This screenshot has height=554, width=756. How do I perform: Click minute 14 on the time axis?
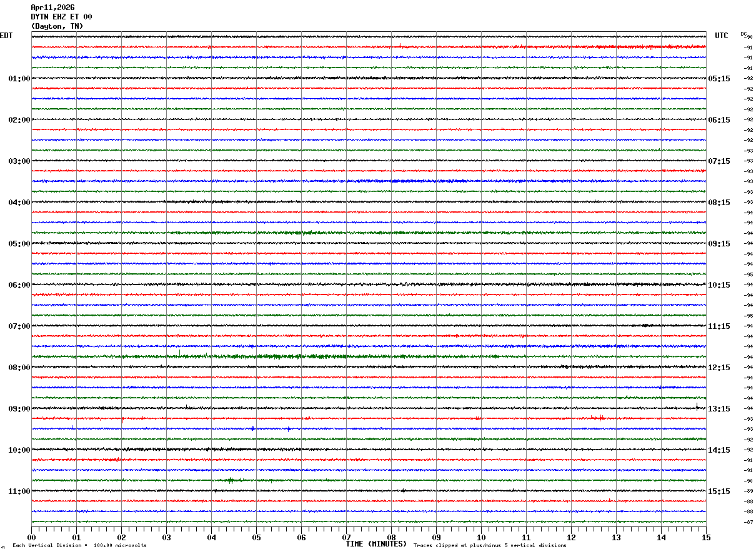661,537
